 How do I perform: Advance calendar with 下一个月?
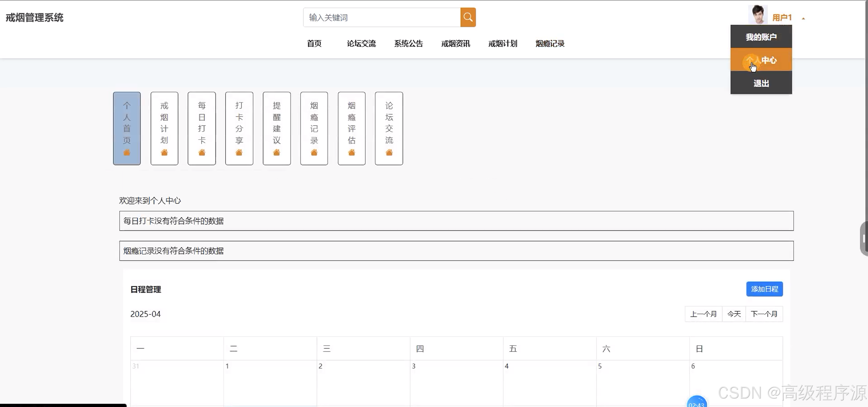764,314
